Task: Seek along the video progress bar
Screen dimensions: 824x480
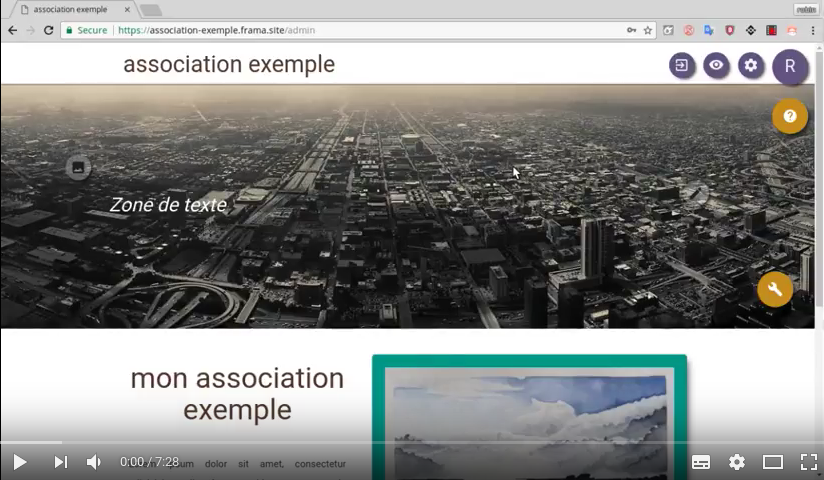Action: coord(412,443)
